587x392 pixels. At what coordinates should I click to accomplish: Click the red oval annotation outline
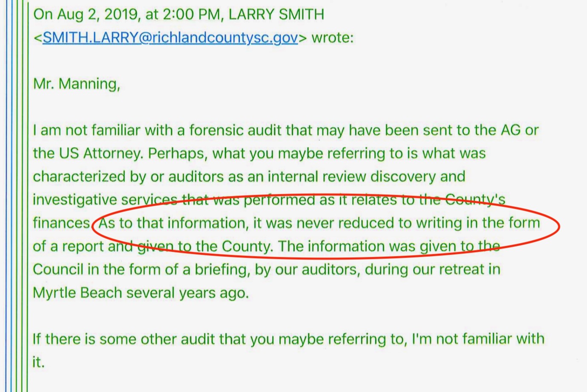pos(559,227)
